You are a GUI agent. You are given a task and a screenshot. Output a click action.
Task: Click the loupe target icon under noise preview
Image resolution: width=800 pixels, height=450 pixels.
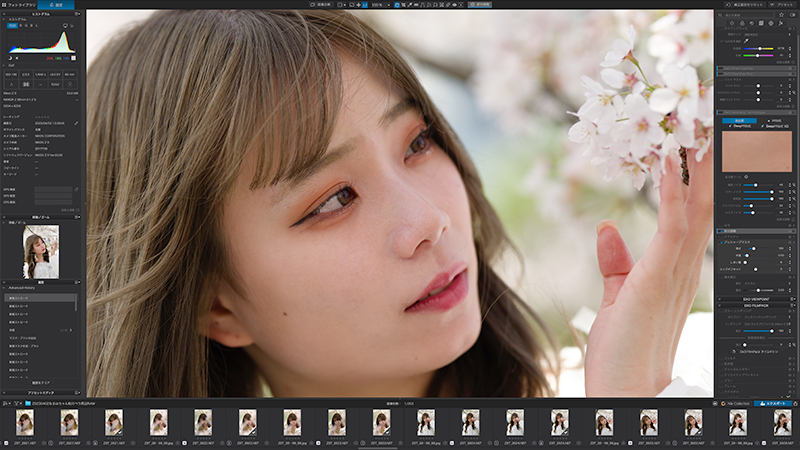[x=746, y=177]
